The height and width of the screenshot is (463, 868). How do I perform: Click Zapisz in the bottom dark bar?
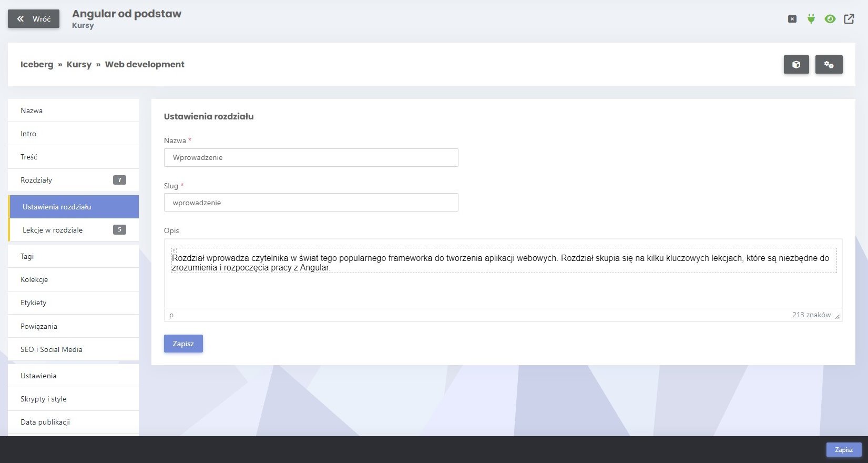(844, 450)
